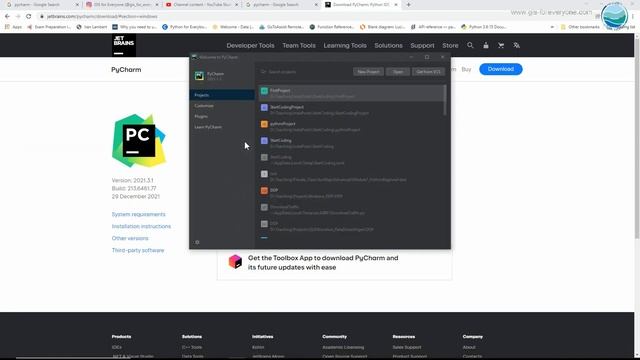Open the Store menu
Image resolution: width=640 pixels, height=360 pixels.
pyautogui.click(x=450, y=45)
